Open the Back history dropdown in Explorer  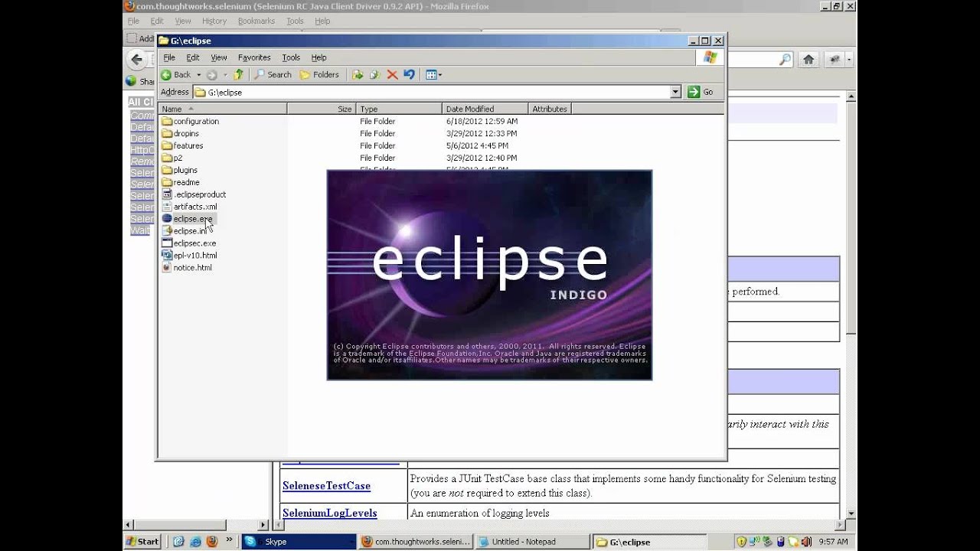tap(198, 74)
